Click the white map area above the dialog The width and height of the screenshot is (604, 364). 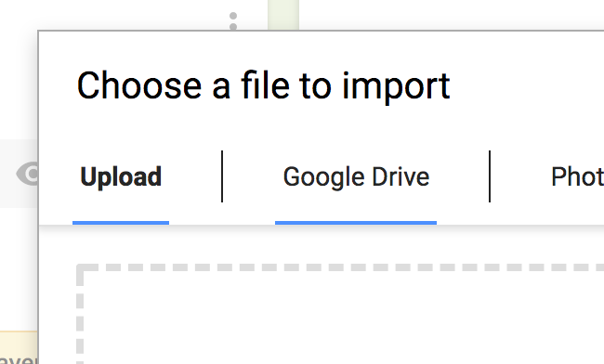pos(451,15)
